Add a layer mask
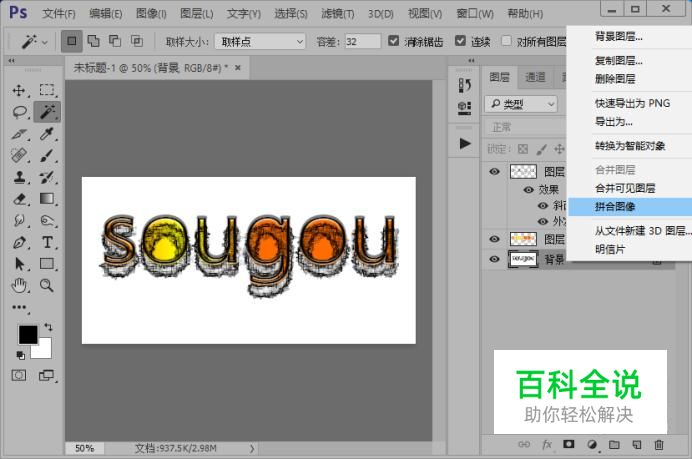692x459 pixels. 569,444
